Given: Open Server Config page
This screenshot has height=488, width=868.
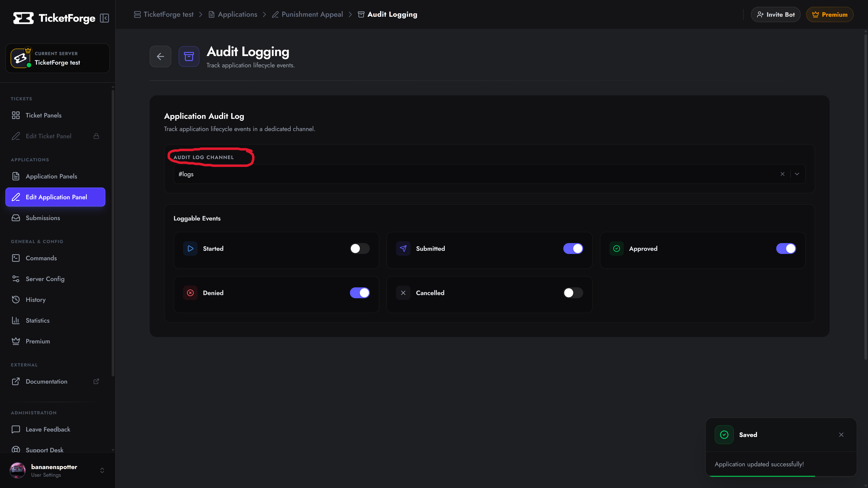Looking at the screenshot, I should click(55, 279).
